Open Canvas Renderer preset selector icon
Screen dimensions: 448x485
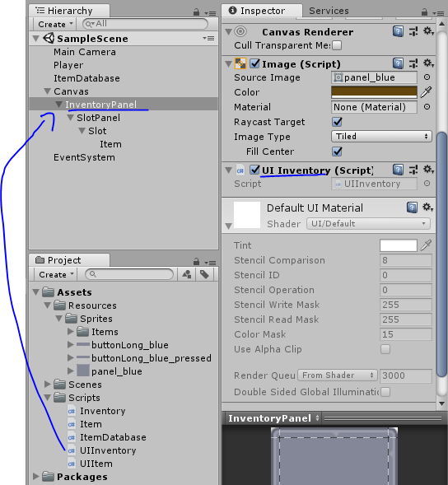[413, 31]
